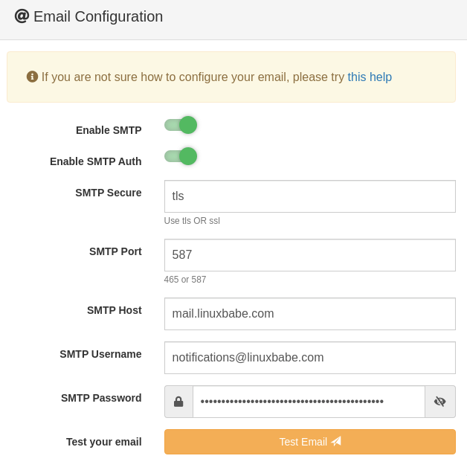The image size is (467, 476).
Task: Click the lock icon beside the password field
Action: pos(178,402)
